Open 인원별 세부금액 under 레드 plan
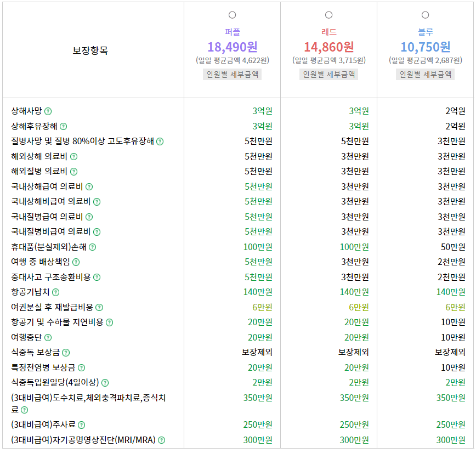 (x=329, y=75)
